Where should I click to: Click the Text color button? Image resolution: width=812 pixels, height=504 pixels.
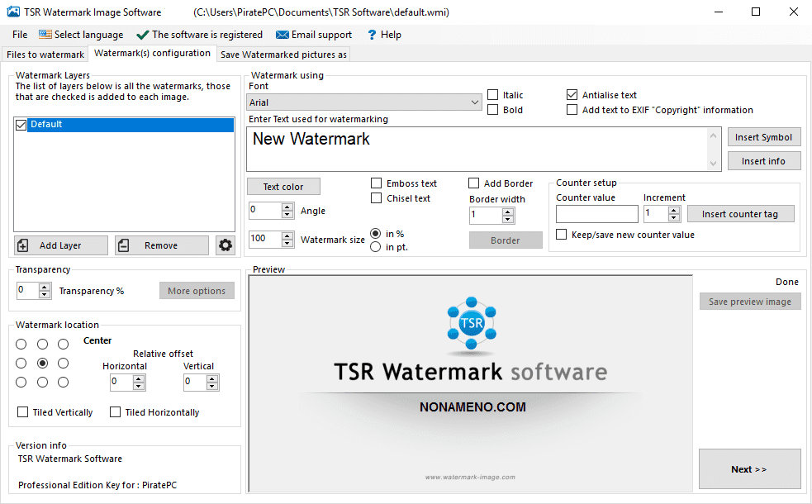click(x=283, y=187)
